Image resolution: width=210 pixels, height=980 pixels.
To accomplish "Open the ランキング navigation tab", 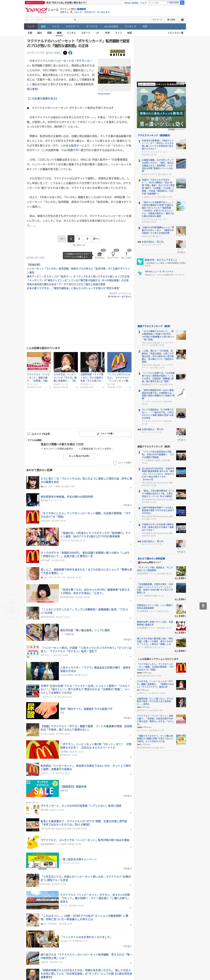I will 130,27.
